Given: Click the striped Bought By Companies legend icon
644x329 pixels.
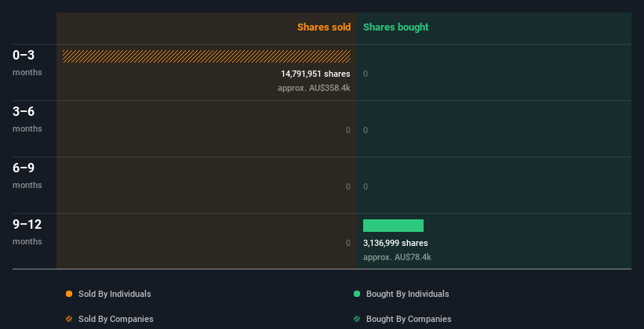Looking at the screenshot, I should pos(357,319).
